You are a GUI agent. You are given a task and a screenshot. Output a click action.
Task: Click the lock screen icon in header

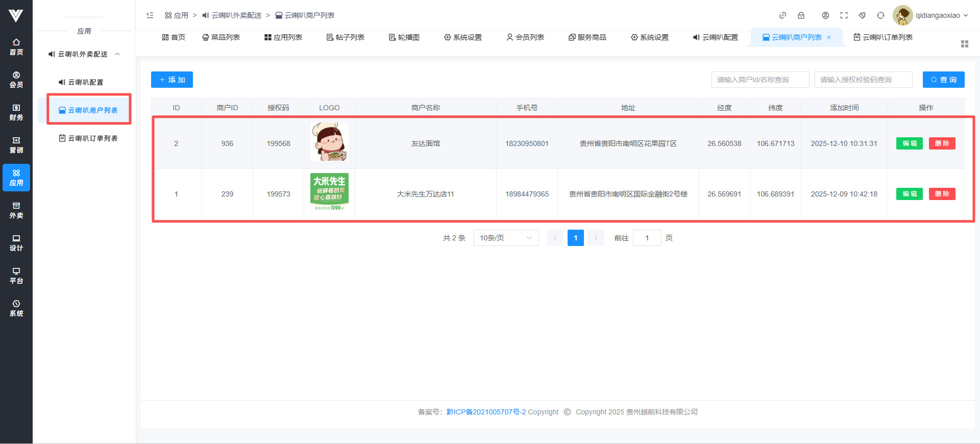(x=801, y=15)
